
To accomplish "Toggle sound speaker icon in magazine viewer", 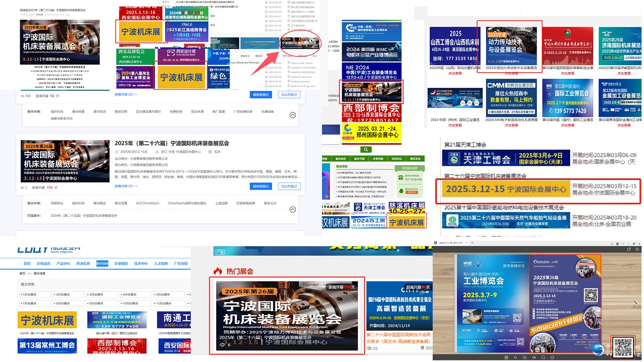I will click(534, 358).
